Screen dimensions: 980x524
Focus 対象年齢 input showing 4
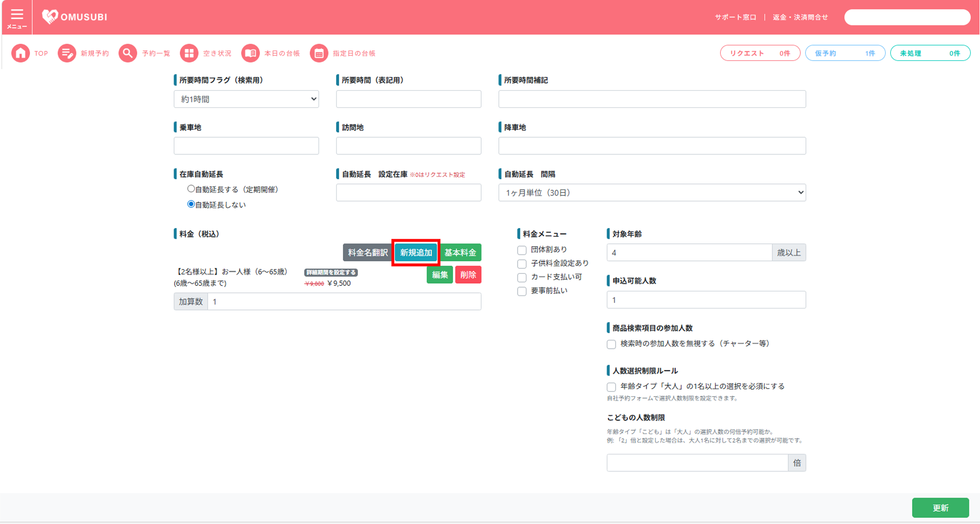689,253
